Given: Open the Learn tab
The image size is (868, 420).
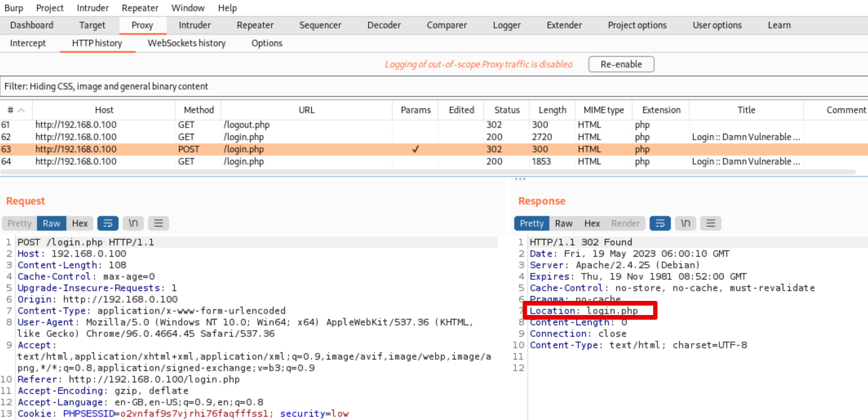Looking at the screenshot, I should click(779, 25).
